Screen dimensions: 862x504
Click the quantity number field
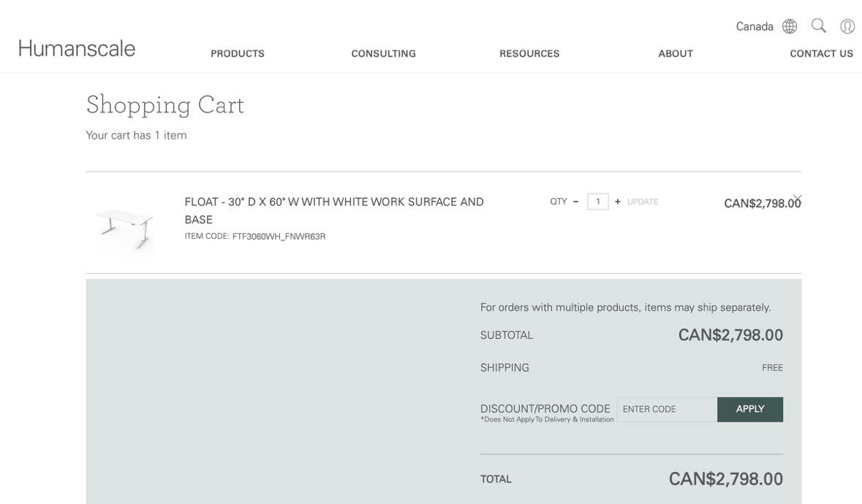(x=597, y=202)
